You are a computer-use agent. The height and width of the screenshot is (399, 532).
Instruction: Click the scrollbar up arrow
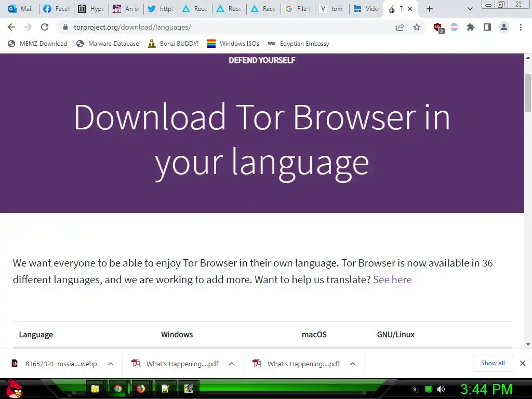[x=528, y=58]
